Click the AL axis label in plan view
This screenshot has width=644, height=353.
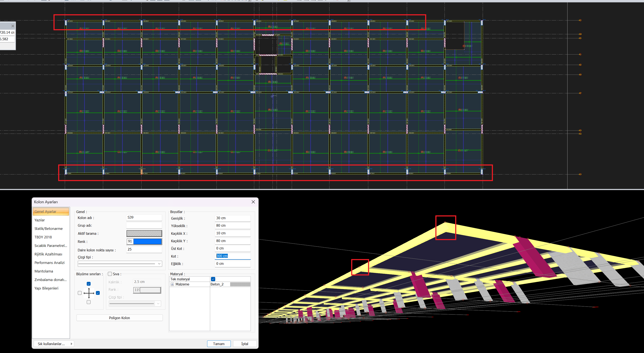[x=580, y=54]
